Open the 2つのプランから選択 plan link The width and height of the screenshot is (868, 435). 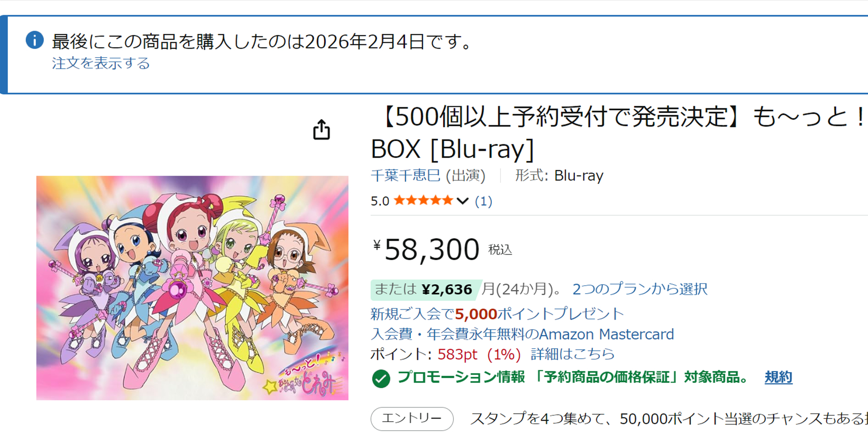639,289
